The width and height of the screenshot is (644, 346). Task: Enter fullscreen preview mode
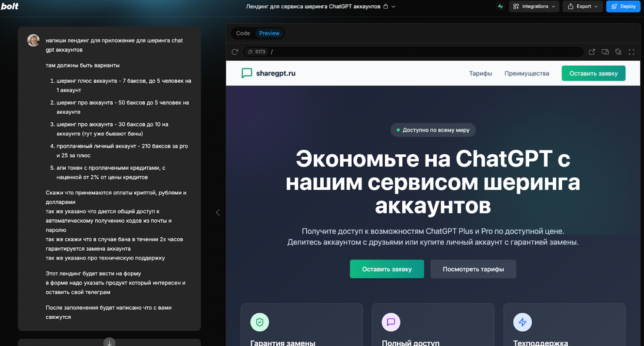pyautogui.click(x=632, y=52)
